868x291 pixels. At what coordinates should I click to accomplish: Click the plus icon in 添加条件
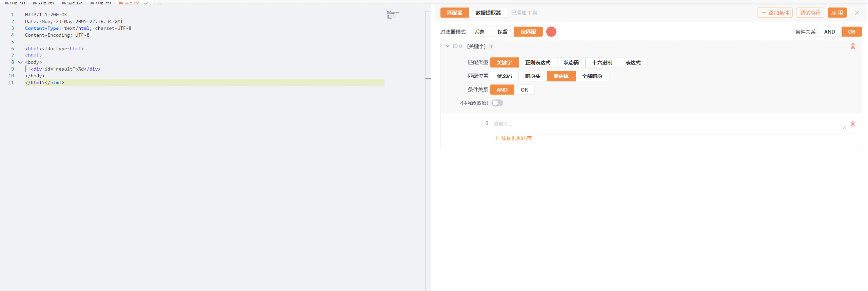764,13
